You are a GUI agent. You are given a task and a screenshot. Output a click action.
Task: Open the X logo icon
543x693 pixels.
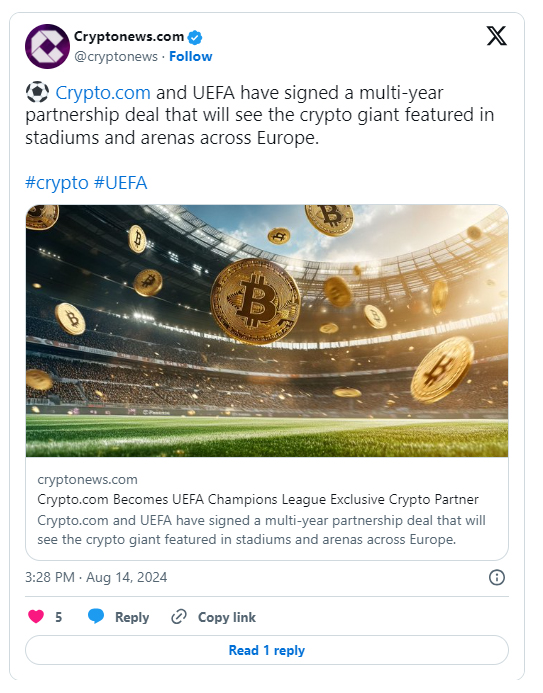click(x=497, y=36)
